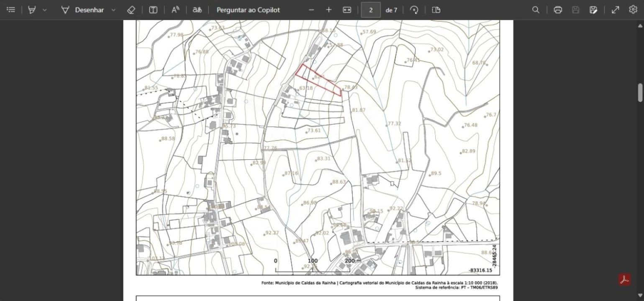Open the table of contents sidebar

coord(11,10)
